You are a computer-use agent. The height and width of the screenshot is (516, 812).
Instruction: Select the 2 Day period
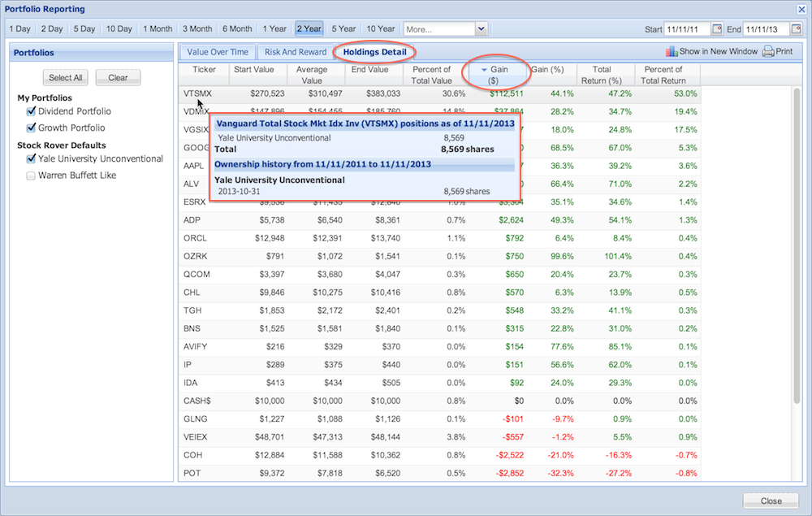tap(52, 29)
